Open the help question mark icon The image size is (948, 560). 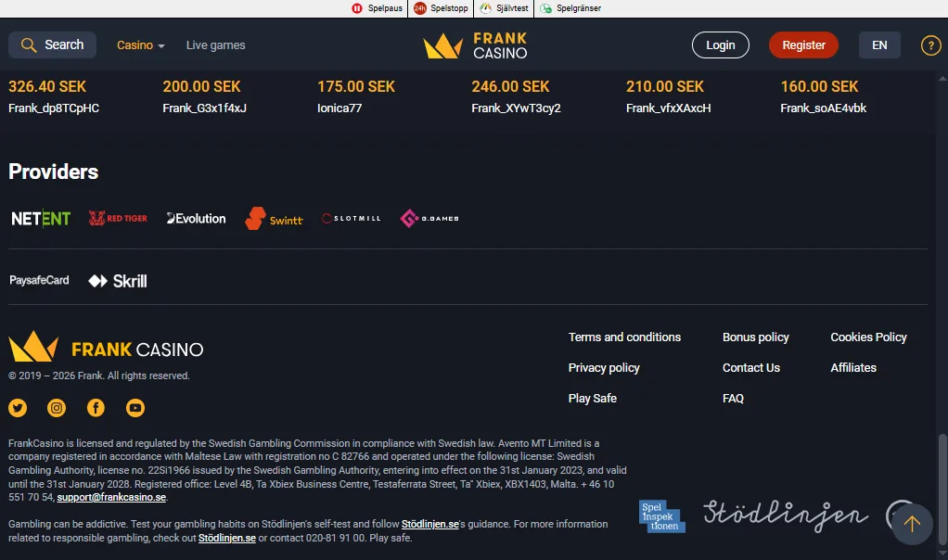(x=930, y=45)
